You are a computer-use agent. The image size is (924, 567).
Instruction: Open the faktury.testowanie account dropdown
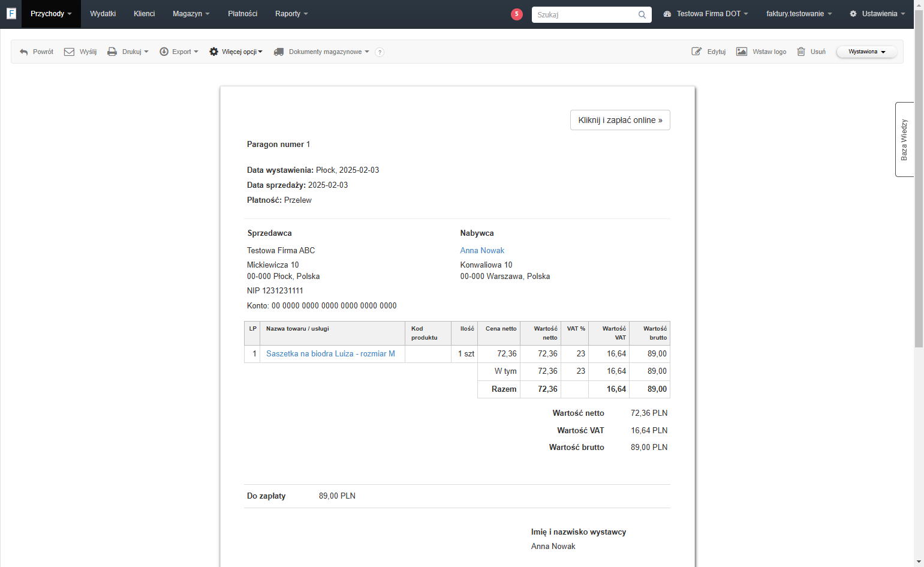[x=799, y=14]
